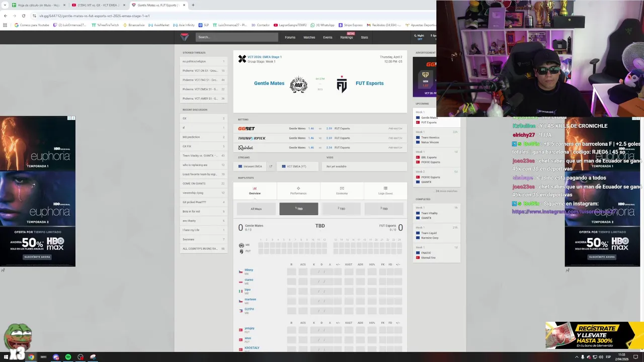Open completed FNATIC vs Eternal Fire match

coord(437,253)
